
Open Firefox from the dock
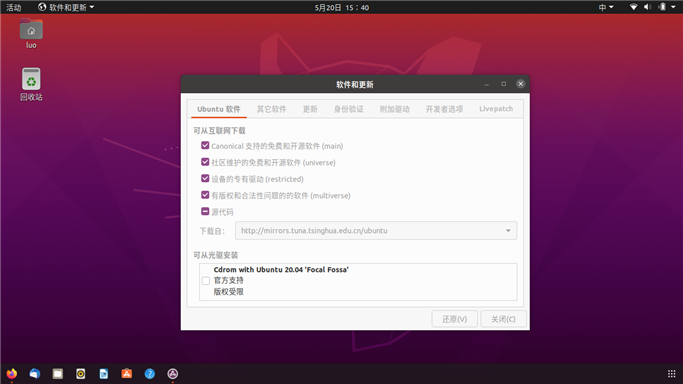tap(12, 374)
